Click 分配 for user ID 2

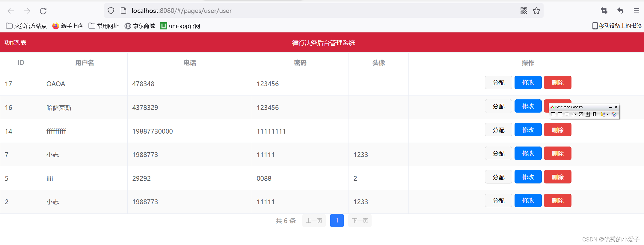tap(498, 201)
